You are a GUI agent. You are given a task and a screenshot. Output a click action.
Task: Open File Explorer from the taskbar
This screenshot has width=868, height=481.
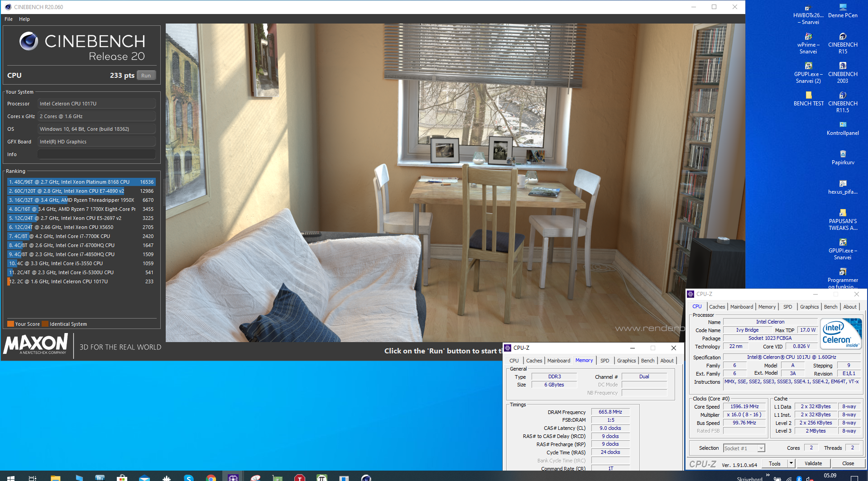pyautogui.click(x=55, y=478)
